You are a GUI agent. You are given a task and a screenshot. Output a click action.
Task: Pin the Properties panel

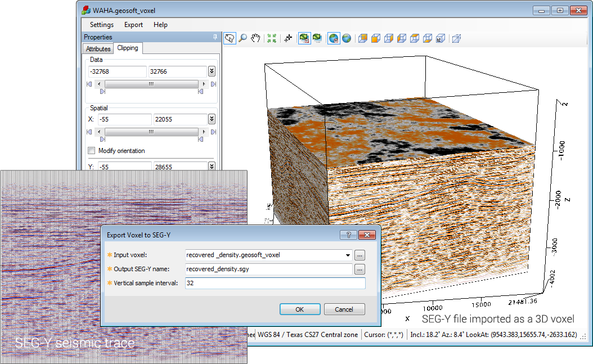pyautogui.click(x=215, y=37)
